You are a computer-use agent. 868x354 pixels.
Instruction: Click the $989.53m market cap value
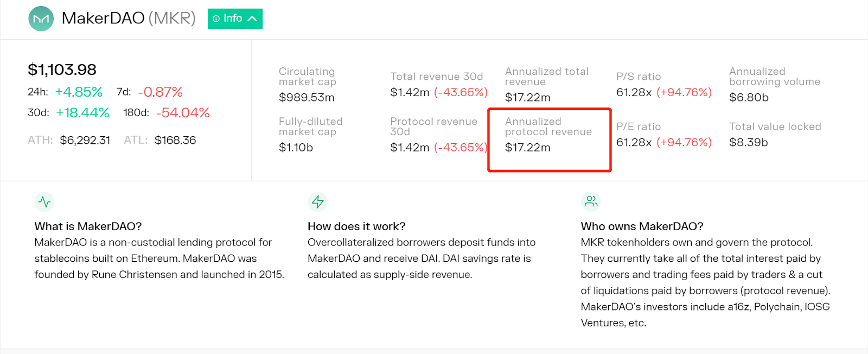click(307, 98)
